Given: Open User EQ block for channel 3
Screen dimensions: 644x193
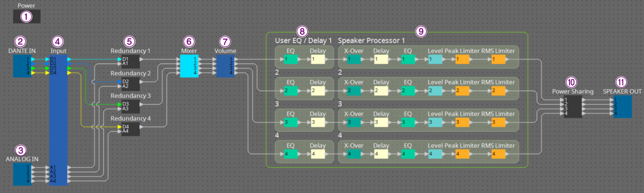Looking at the screenshot, I should pos(291,122).
